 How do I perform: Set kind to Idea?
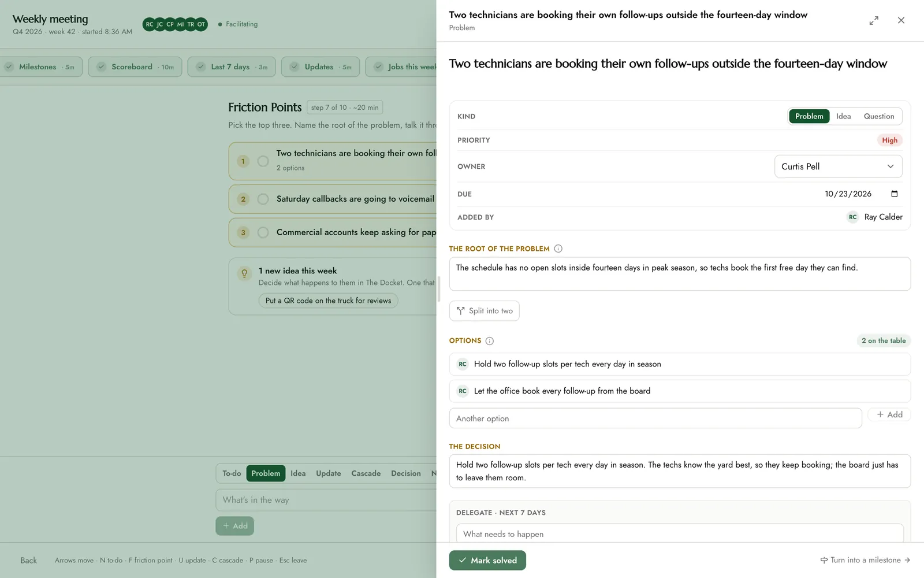(843, 116)
